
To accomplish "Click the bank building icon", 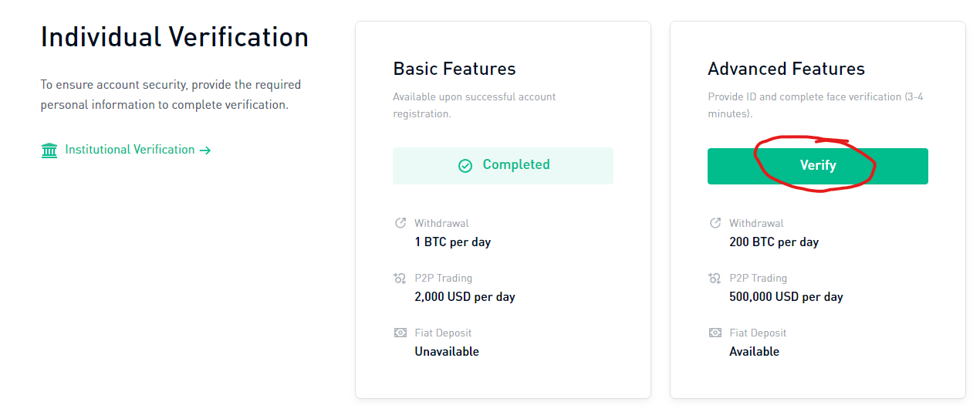I will click(x=49, y=150).
